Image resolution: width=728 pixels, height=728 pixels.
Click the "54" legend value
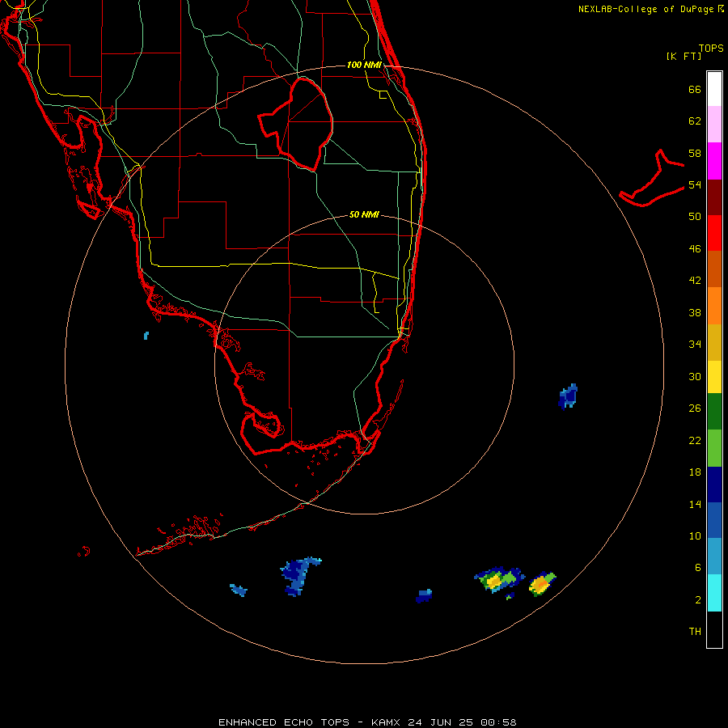click(695, 184)
